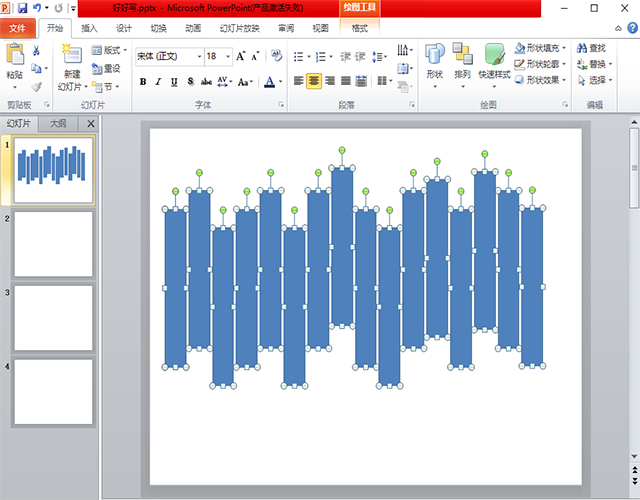The image size is (640, 500).
Task: Clear all formatting with the eraser icon
Action: pyautogui.click(x=276, y=56)
